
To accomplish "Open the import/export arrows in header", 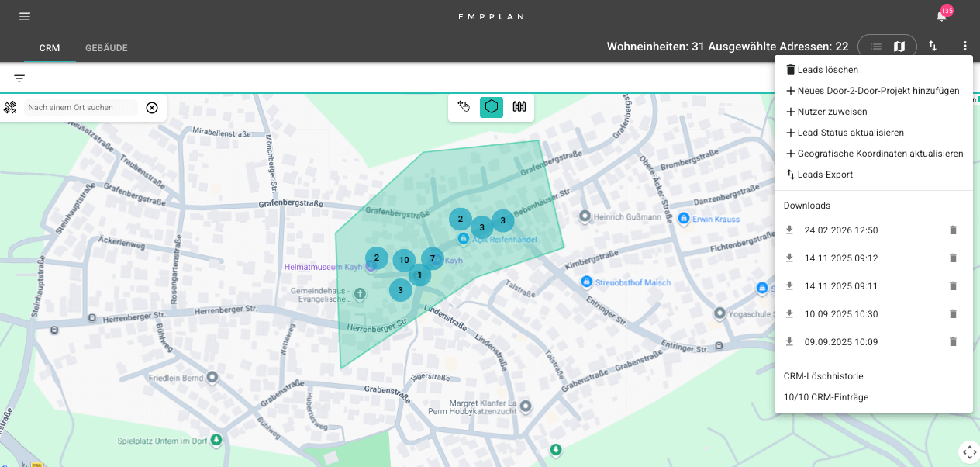I will [933, 47].
